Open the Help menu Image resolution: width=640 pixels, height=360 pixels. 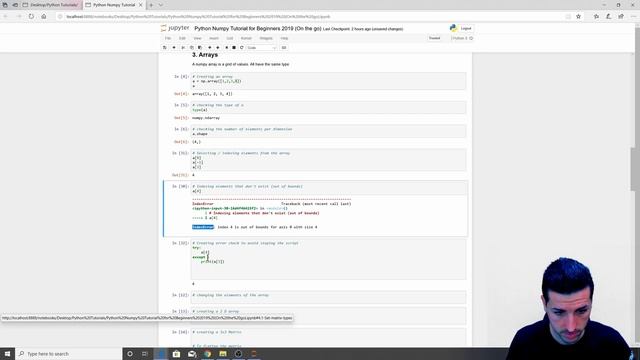pyautogui.click(x=284, y=38)
